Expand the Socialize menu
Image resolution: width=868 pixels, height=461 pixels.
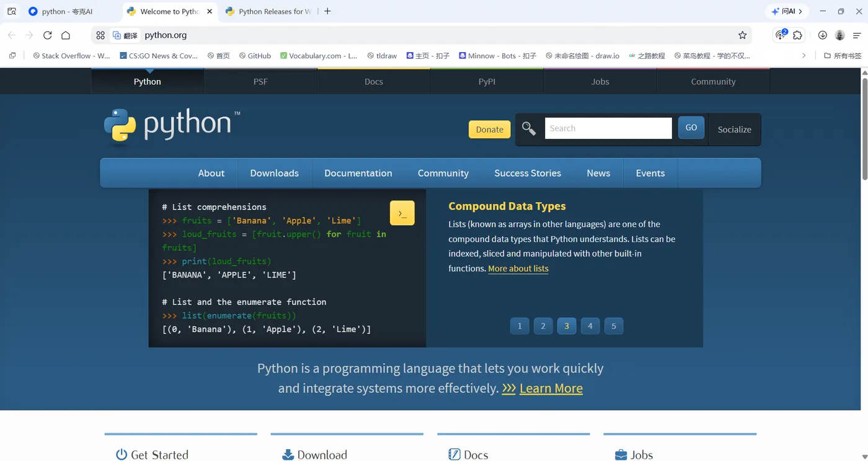click(x=735, y=130)
